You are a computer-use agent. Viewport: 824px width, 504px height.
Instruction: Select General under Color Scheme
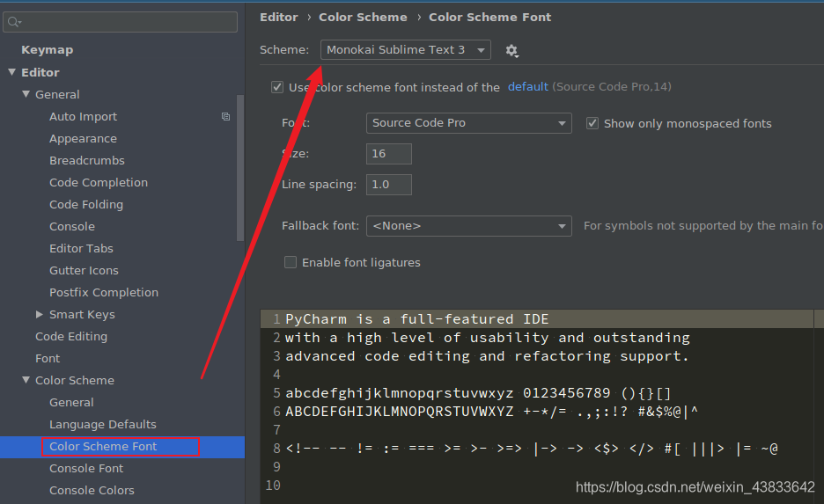click(71, 403)
